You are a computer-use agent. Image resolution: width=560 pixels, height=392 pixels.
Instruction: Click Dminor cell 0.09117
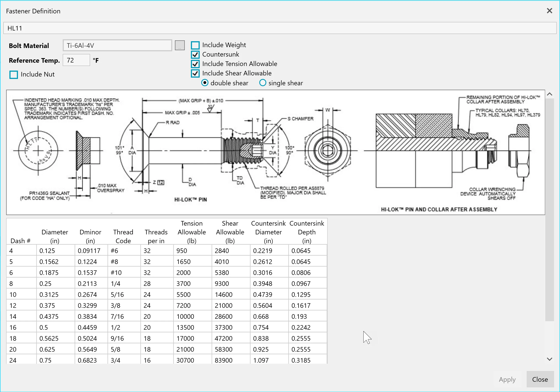(91, 250)
